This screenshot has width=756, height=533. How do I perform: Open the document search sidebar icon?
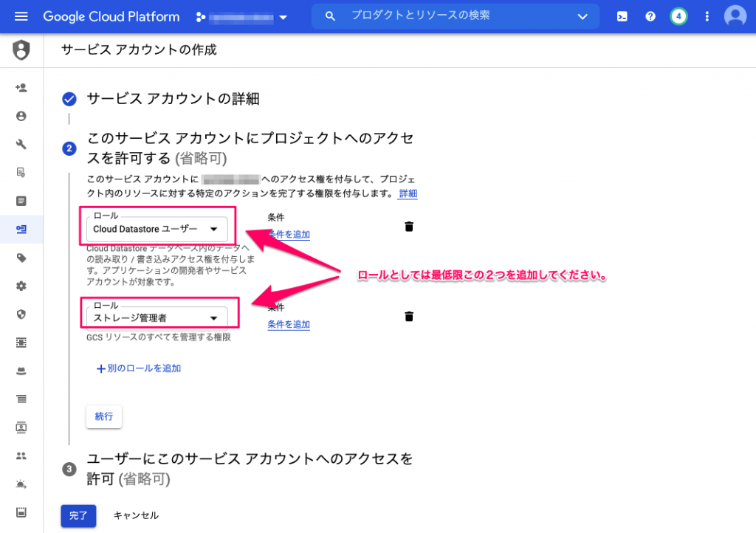pos(21,173)
